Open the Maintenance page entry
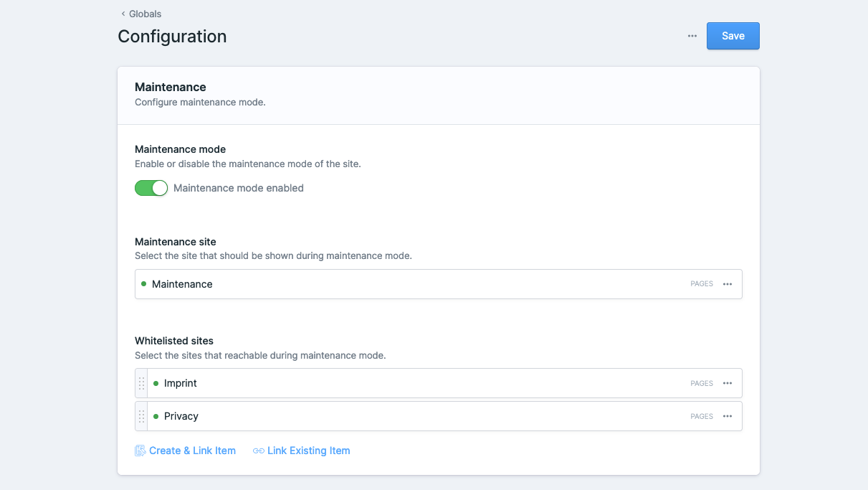The image size is (868, 490). (182, 284)
